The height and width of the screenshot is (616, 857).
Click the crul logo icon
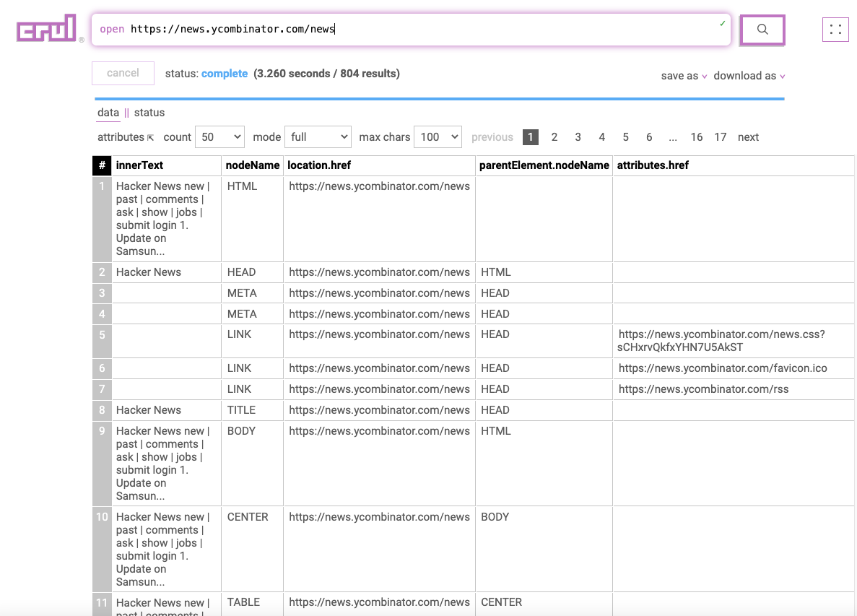click(47, 29)
